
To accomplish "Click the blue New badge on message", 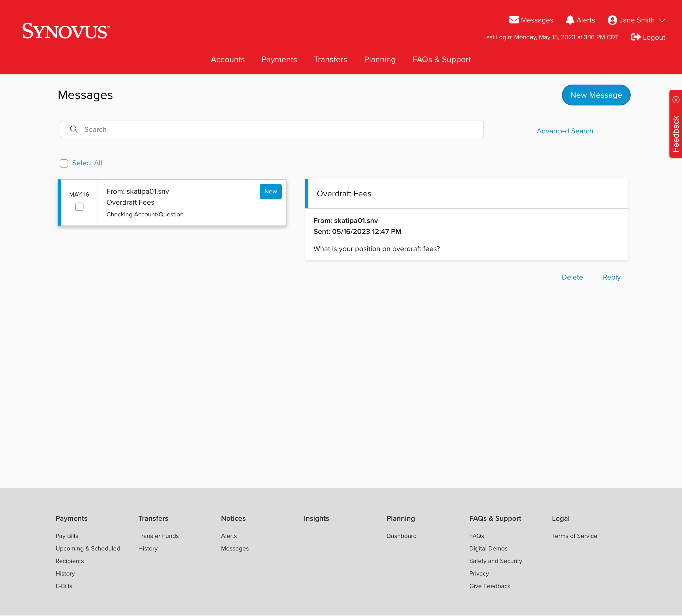I will click(x=270, y=192).
